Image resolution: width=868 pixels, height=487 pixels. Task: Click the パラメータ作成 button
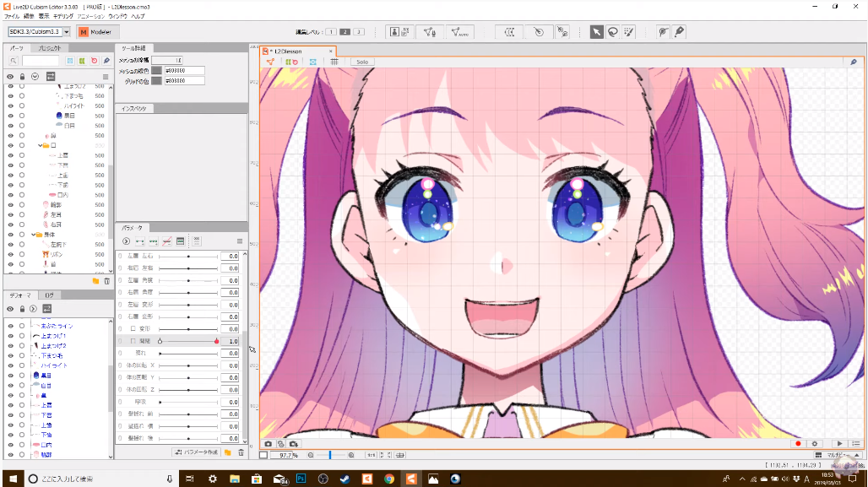point(197,452)
